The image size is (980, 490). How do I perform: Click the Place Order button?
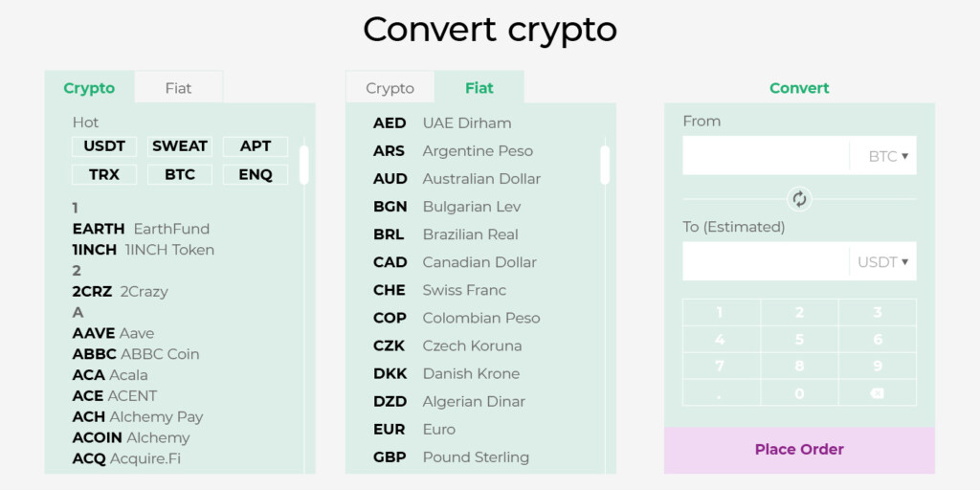[x=799, y=450]
